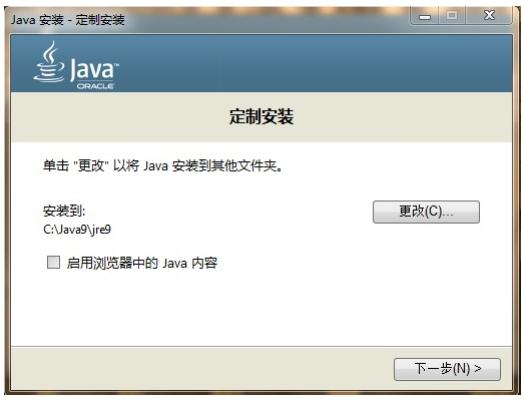Enable Java content in browser checkbox

pos(53,262)
